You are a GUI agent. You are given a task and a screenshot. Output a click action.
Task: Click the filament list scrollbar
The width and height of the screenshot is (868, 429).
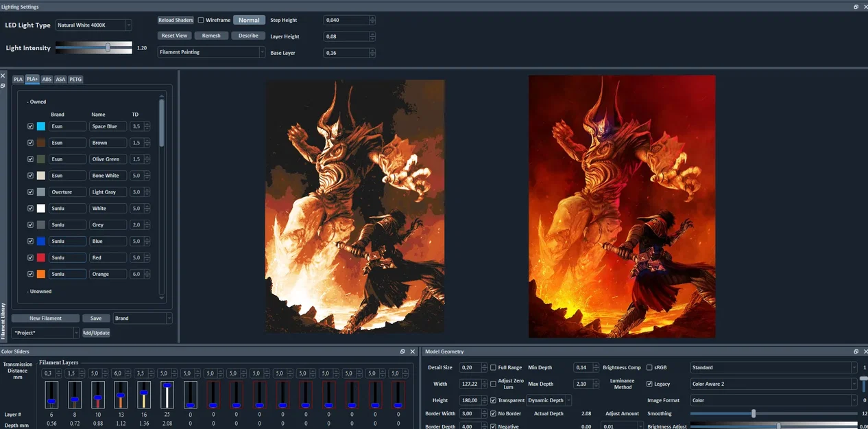click(x=162, y=122)
